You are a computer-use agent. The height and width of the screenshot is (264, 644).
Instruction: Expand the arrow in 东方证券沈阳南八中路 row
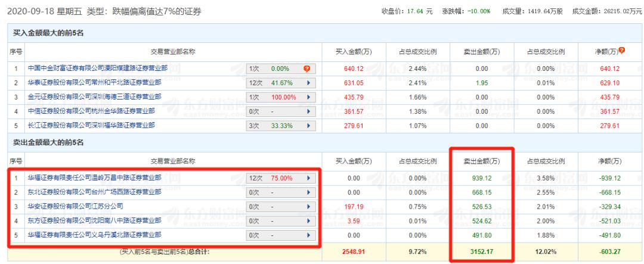(308, 220)
